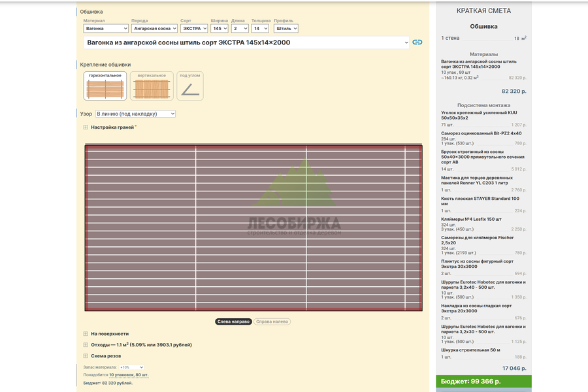Click the 'Подсистема монтажа' heading
This screenshot has width=588, height=392.
483,105
